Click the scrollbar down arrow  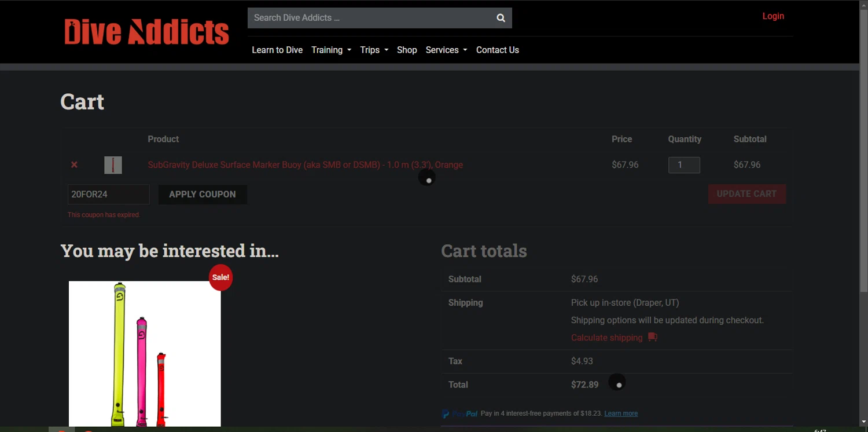(x=863, y=422)
